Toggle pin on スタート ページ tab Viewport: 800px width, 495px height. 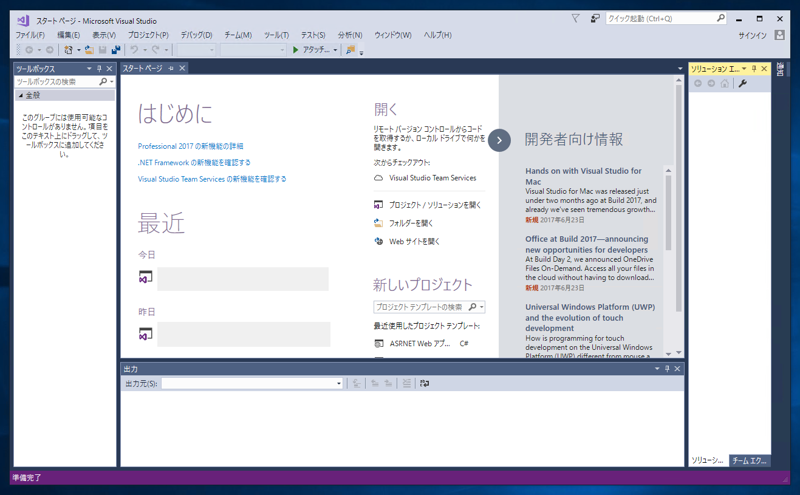tap(171, 68)
